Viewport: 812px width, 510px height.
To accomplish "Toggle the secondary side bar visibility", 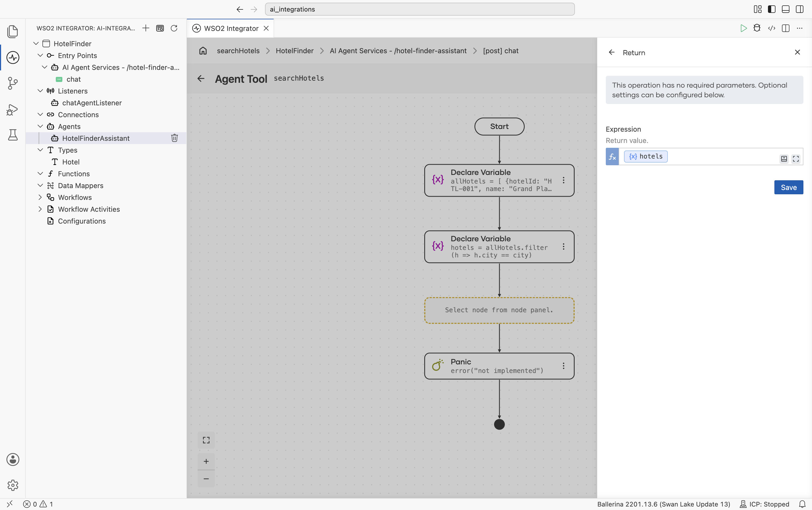I will 800,9.
